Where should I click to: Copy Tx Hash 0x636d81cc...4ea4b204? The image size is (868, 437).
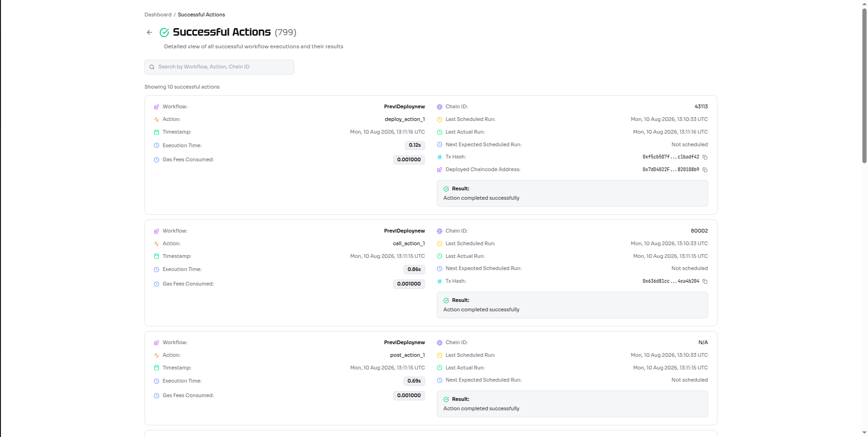[705, 281]
